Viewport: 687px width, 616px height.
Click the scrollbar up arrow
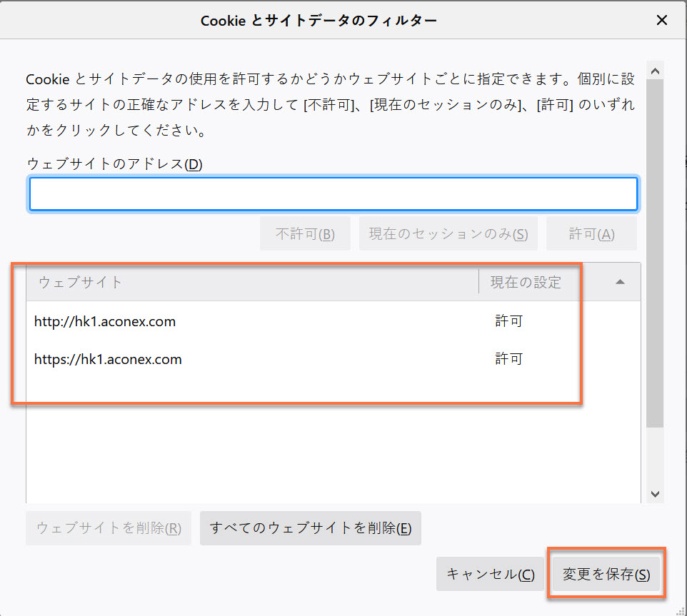[x=655, y=71]
